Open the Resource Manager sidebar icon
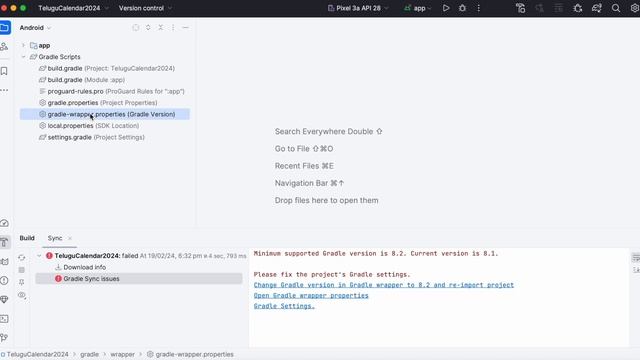640x360 pixels. [4, 47]
